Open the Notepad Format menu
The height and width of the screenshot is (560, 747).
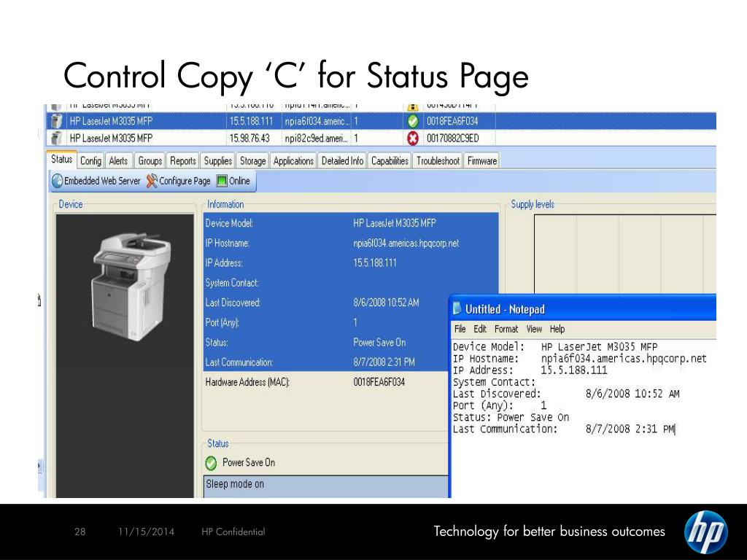pyautogui.click(x=506, y=329)
